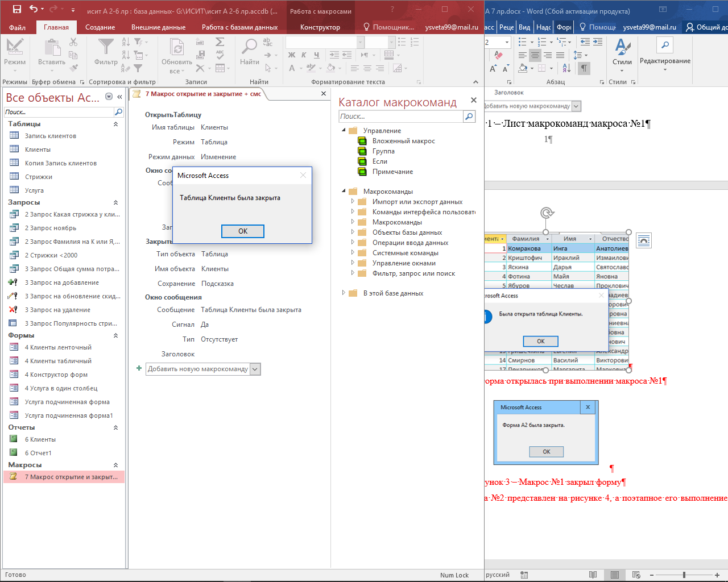The height and width of the screenshot is (582, 728).
Task: Click Word zoom slider handle
Action: pyautogui.click(x=684, y=575)
